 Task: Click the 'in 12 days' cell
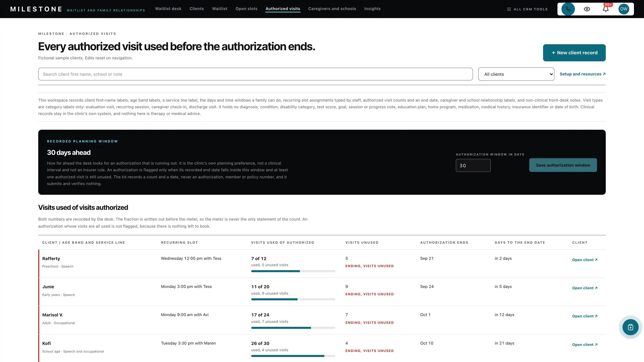coord(504,315)
